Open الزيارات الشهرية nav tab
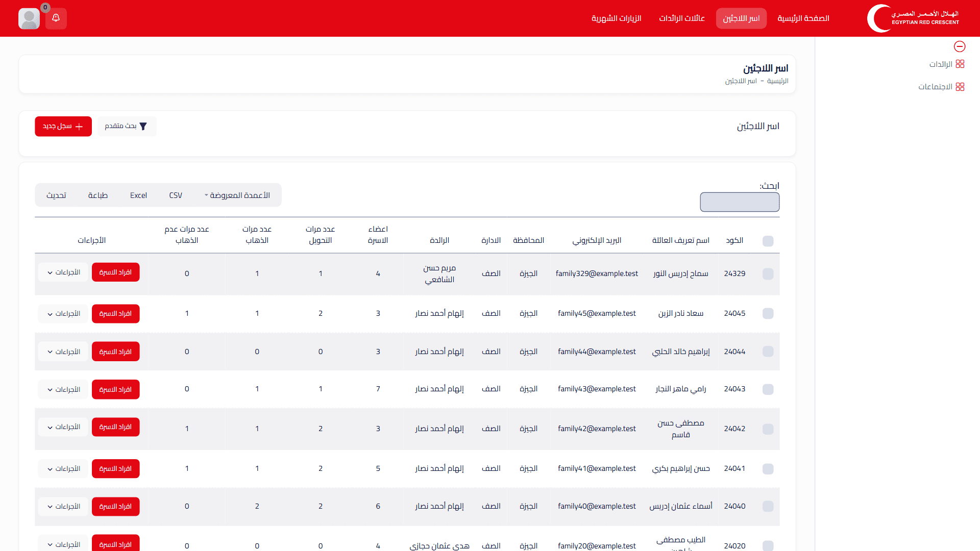 click(x=616, y=18)
